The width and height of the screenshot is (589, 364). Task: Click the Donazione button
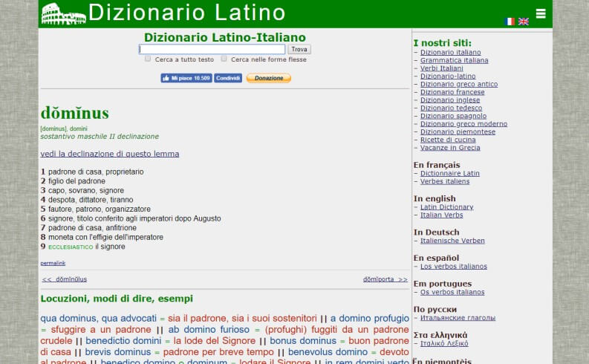click(x=269, y=78)
